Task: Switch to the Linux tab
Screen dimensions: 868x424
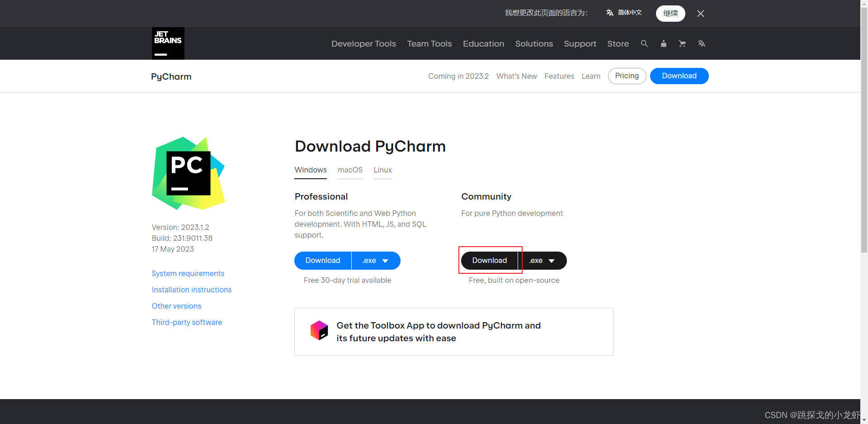Action: coord(382,170)
